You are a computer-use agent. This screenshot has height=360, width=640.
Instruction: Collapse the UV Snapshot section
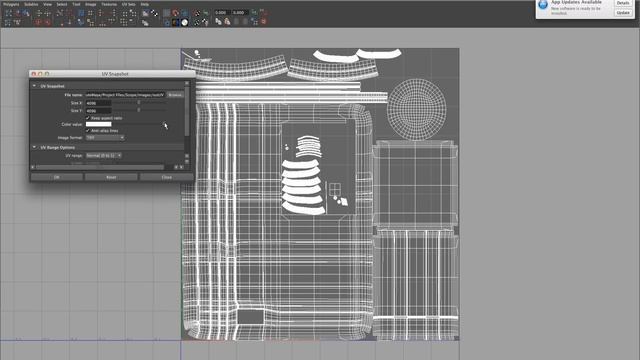[34, 86]
